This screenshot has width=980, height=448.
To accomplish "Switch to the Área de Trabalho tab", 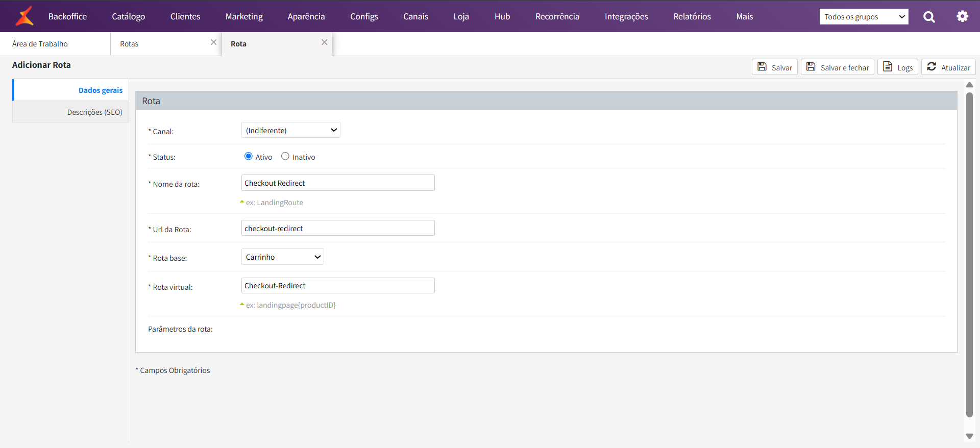I will tap(55, 44).
